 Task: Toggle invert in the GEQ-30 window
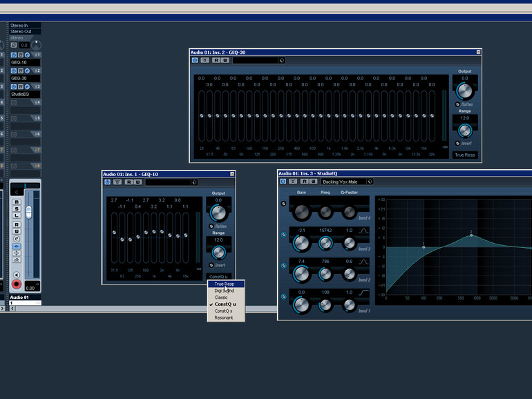pyautogui.click(x=457, y=144)
